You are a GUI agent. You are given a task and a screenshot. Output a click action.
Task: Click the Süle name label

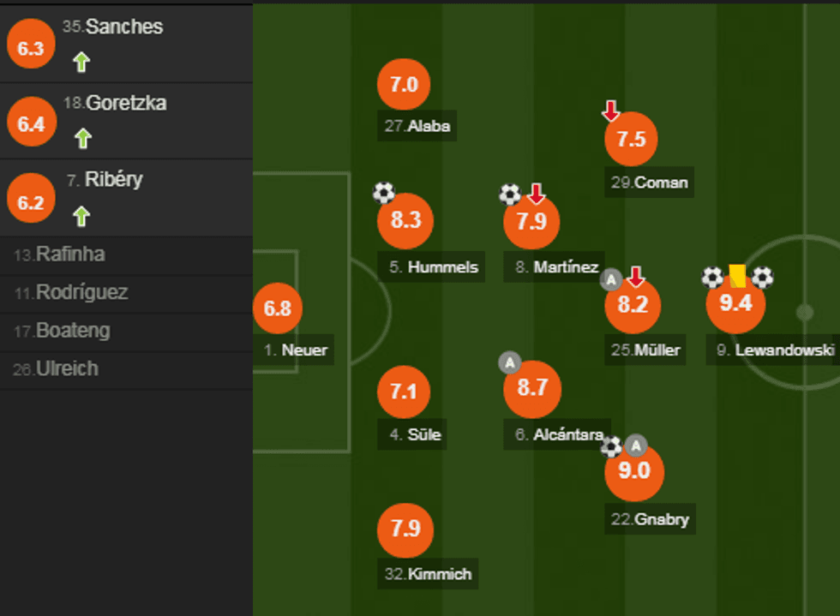415,434
